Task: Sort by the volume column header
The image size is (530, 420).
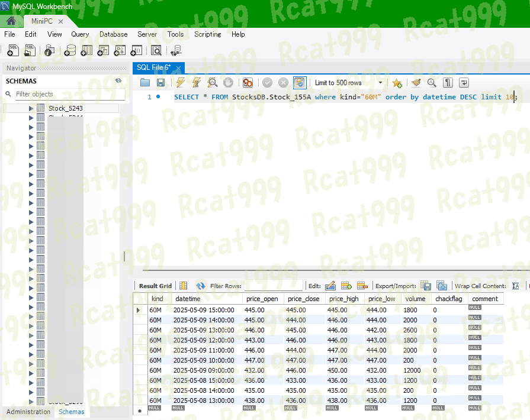Action: pyautogui.click(x=416, y=299)
